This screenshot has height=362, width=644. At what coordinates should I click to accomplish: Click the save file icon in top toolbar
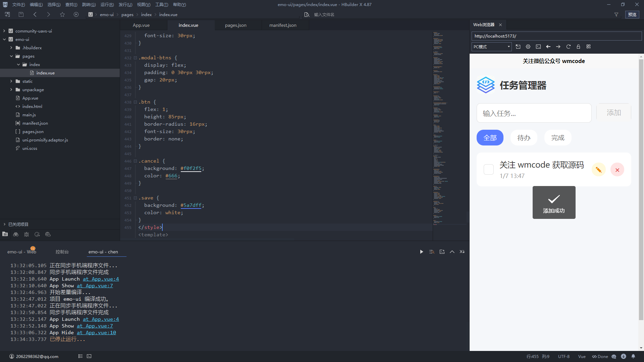click(x=21, y=14)
